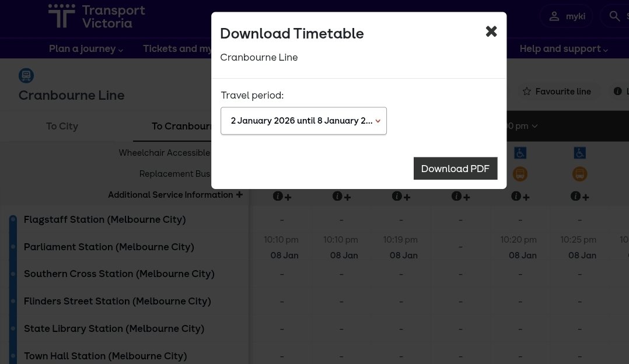Click an info-plus service information icon
Screen dimensions: 629x364
click(x=282, y=196)
